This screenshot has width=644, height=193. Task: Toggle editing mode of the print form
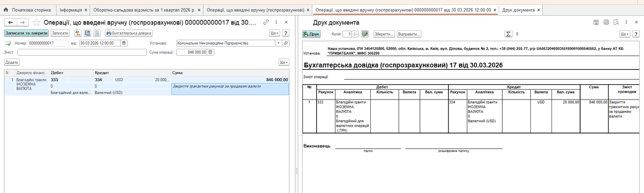(x=365, y=34)
